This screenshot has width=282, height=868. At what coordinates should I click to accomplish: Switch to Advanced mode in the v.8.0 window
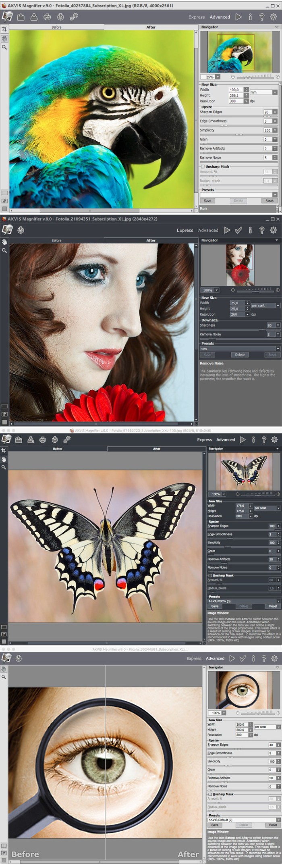click(x=208, y=230)
